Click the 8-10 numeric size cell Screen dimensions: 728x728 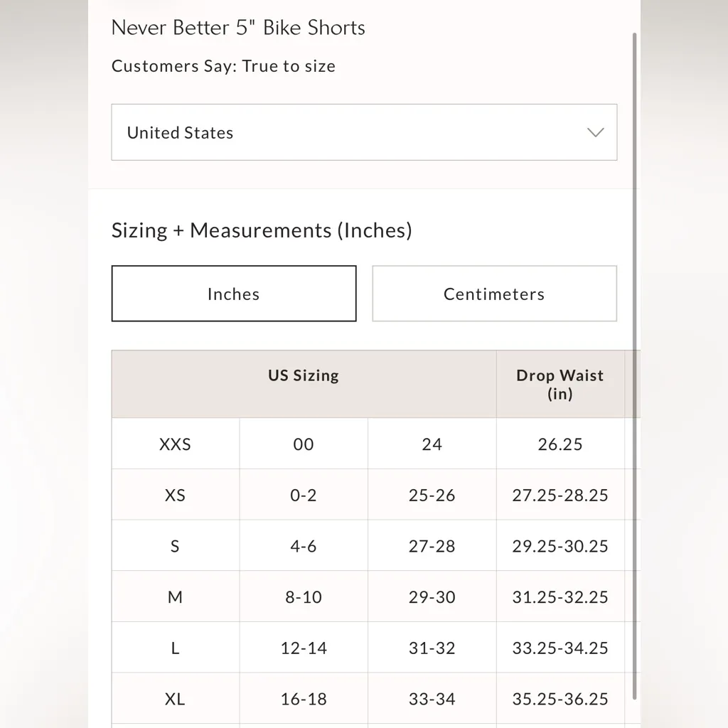[x=304, y=597]
